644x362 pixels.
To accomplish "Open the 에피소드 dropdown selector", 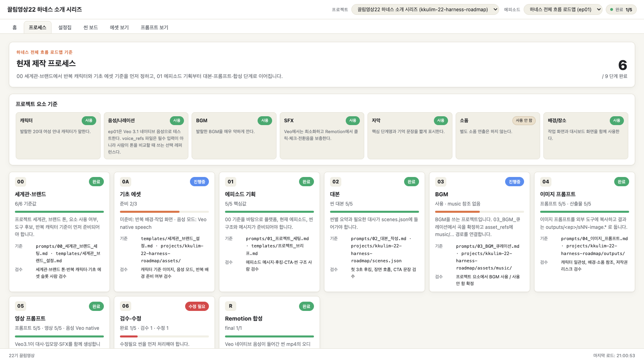I will point(563,9).
